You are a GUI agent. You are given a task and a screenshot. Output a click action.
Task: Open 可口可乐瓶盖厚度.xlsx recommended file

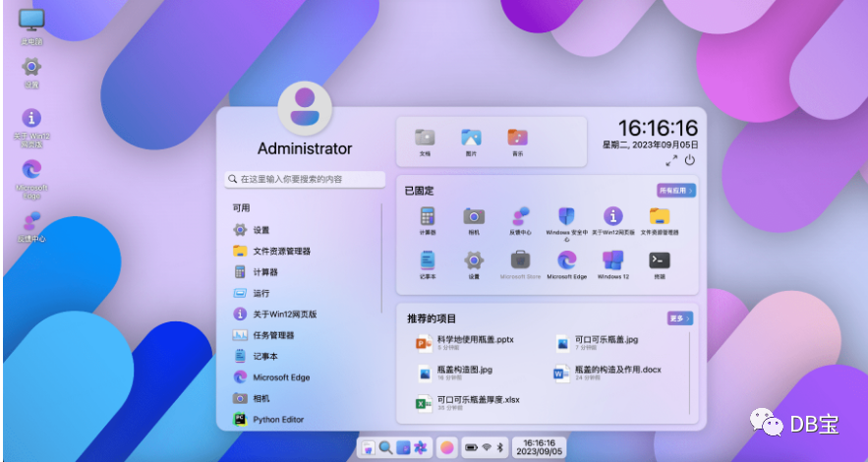[x=468, y=403]
